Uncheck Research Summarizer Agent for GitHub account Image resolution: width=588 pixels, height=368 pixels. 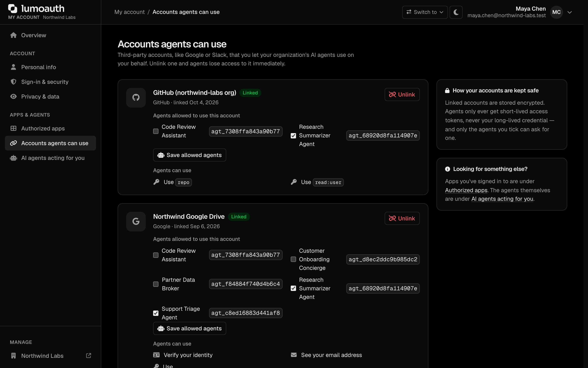tap(293, 136)
